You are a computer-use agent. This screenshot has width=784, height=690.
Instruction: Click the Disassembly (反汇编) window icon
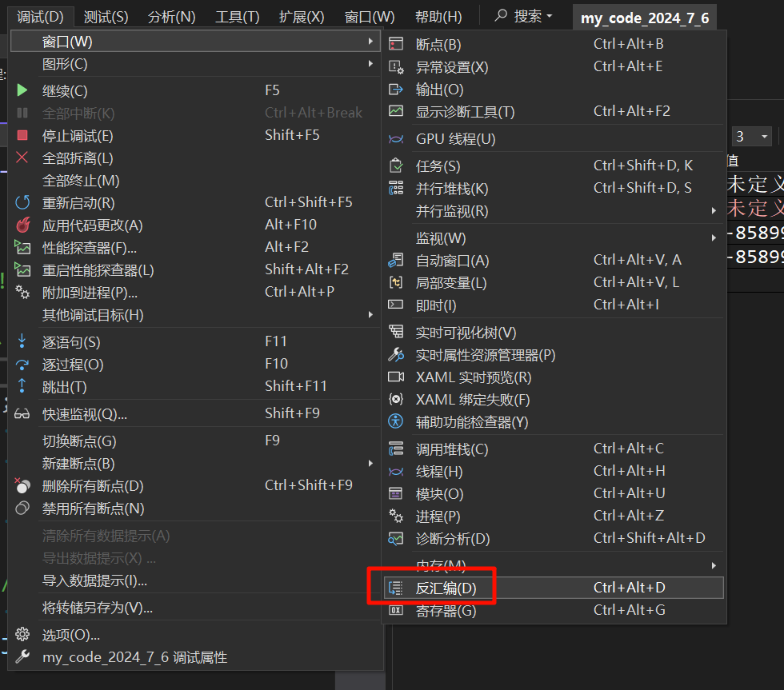click(x=395, y=588)
